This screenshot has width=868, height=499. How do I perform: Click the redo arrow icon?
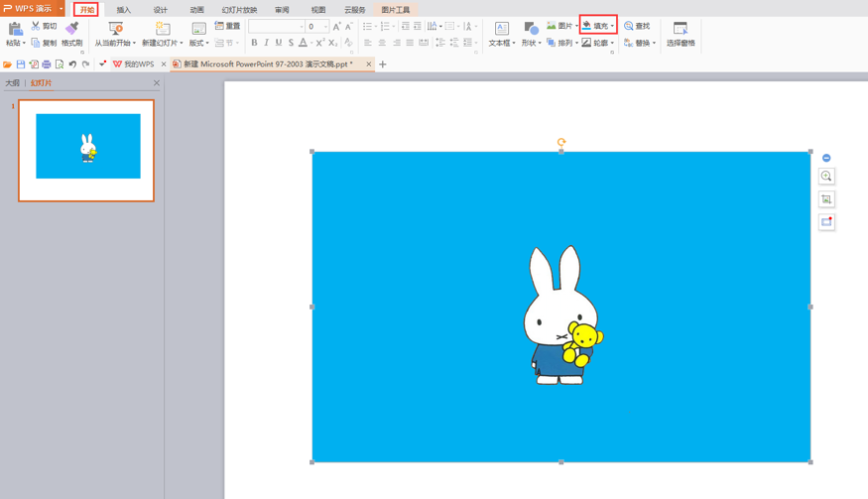pos(85,64)
